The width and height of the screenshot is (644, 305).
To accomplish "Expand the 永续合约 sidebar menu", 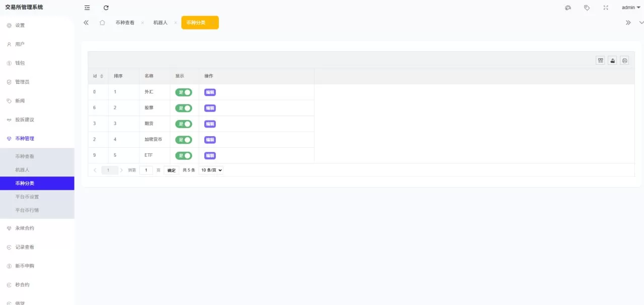I will [25, 228].
